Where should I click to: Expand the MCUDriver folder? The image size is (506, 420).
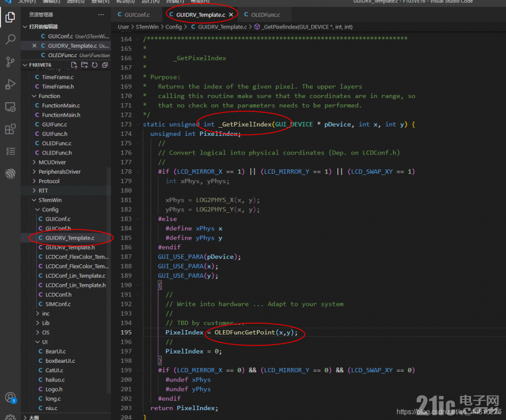point(34,162)
